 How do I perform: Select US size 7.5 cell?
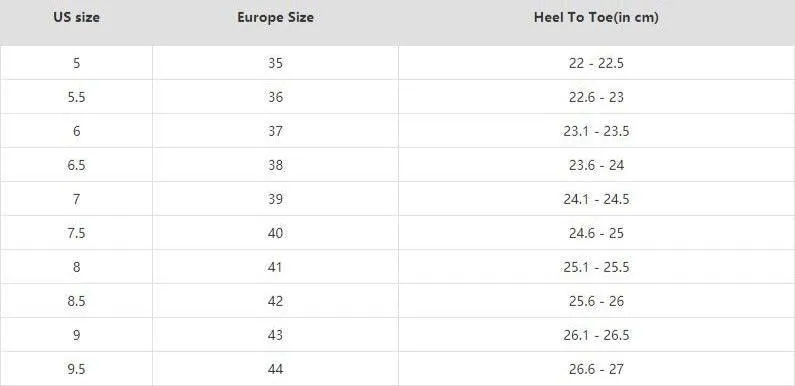click(x=76, y=233)
